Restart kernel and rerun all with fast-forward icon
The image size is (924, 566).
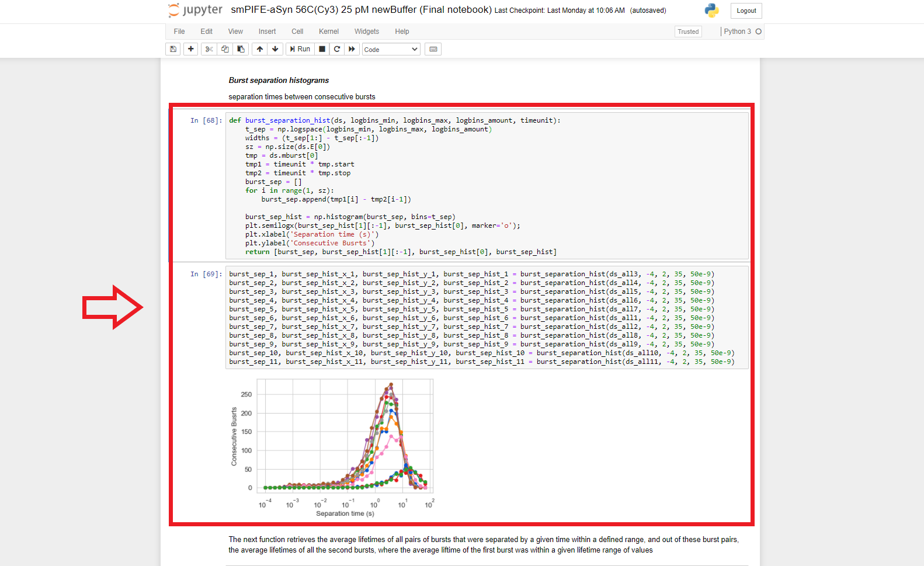352,49
